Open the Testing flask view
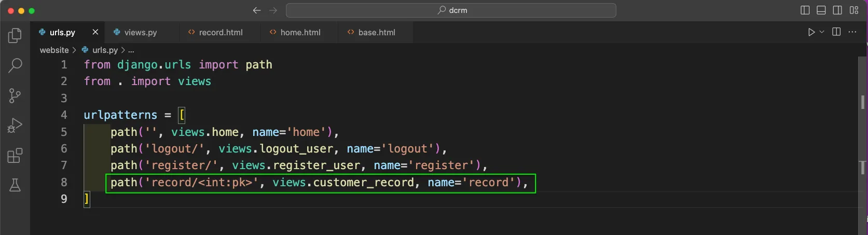 15,185
